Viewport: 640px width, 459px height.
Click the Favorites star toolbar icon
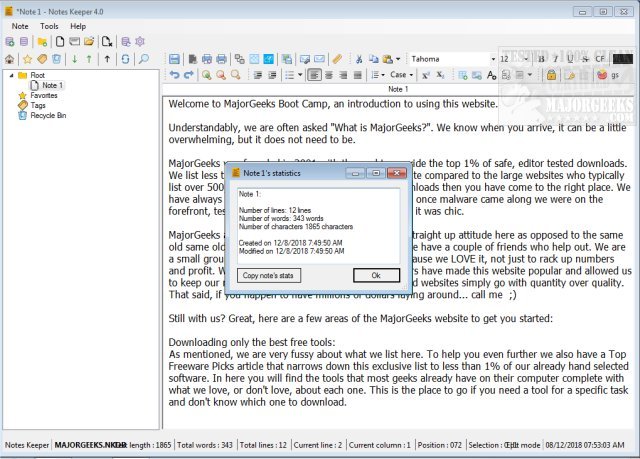(27, 59)
